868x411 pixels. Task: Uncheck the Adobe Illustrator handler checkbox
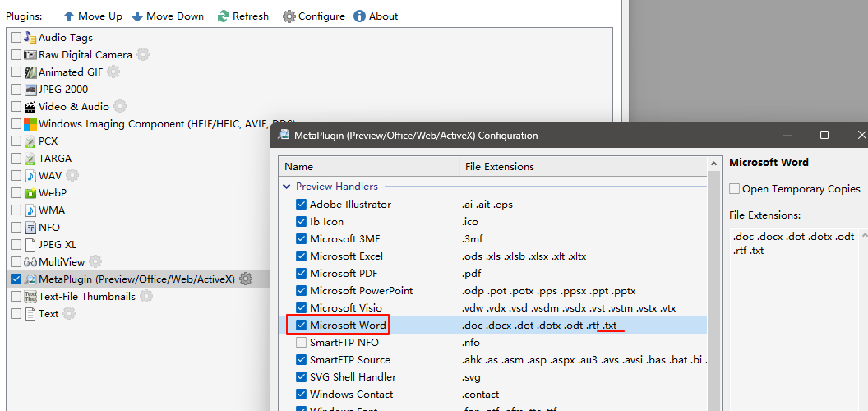pos(301,205)
